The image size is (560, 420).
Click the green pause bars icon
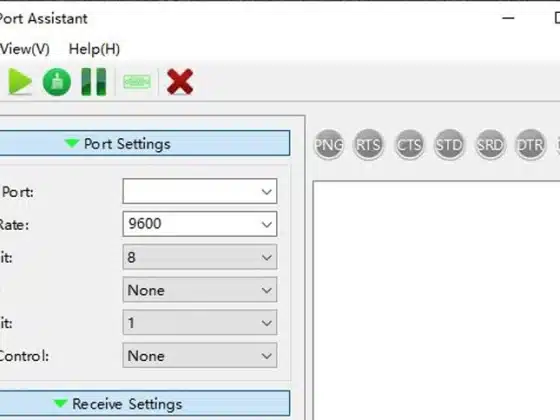point(94,82)
